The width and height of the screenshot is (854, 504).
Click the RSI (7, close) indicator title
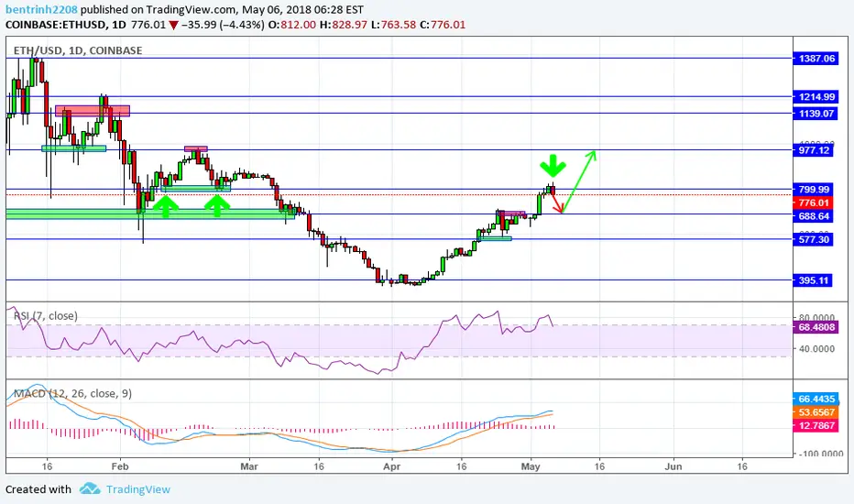point(45,315)
